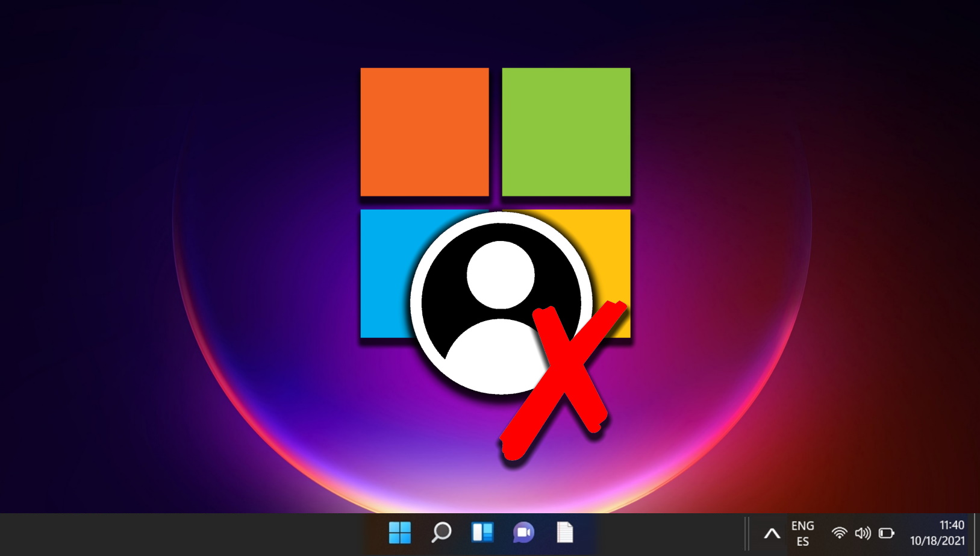Open the Widgets panel icon
This screenshot has width=980, height=556.
pos(482,533)
